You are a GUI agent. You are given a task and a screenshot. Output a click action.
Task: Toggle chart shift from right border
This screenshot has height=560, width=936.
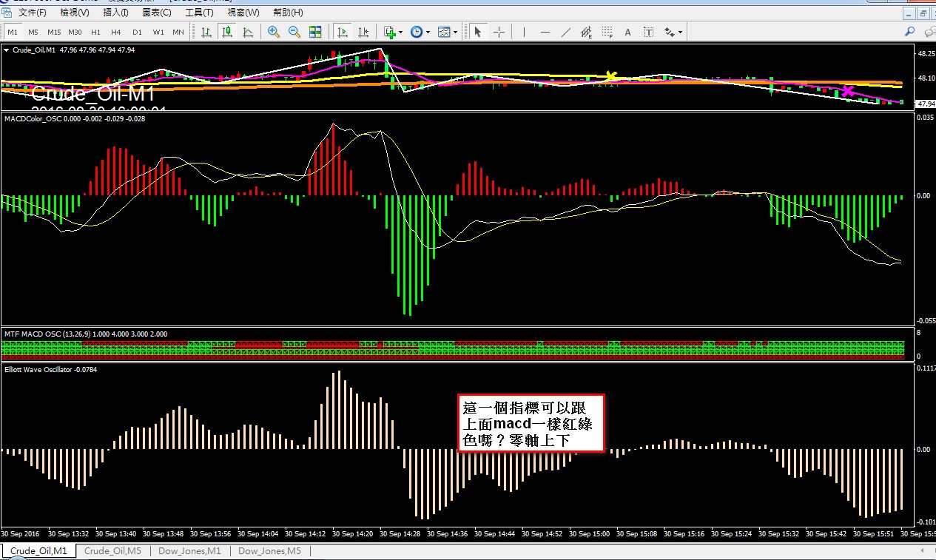coord(363,32)
